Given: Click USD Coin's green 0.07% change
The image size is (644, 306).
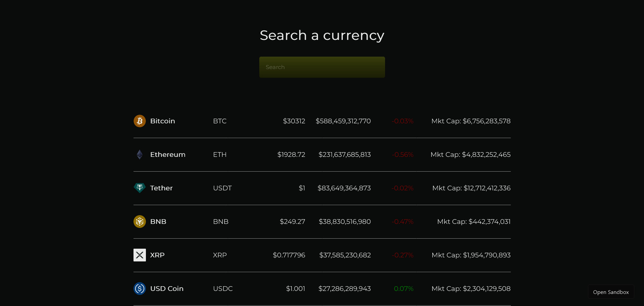Looking at the screenshot, I should point(404,289).
